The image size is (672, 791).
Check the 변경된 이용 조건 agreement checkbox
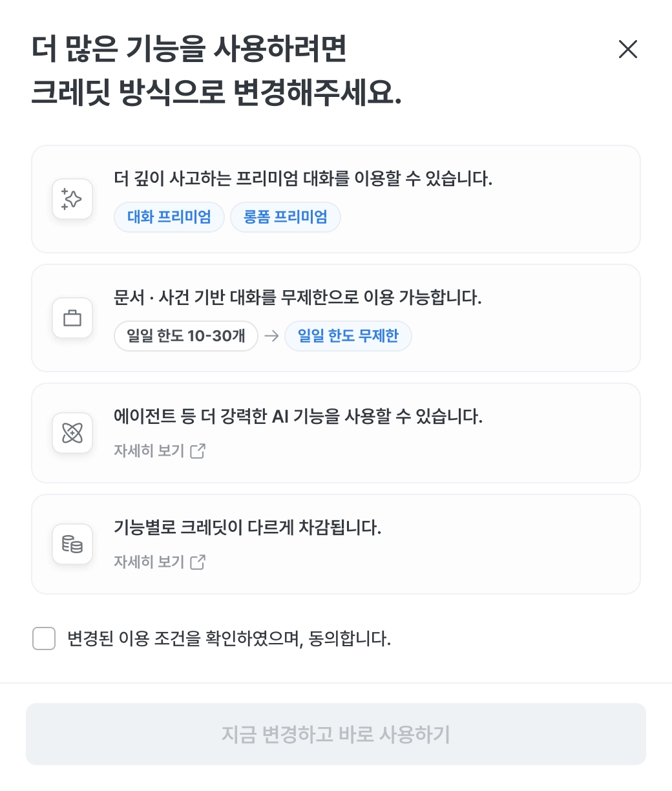pyautogui.click(x=44, y=638)
